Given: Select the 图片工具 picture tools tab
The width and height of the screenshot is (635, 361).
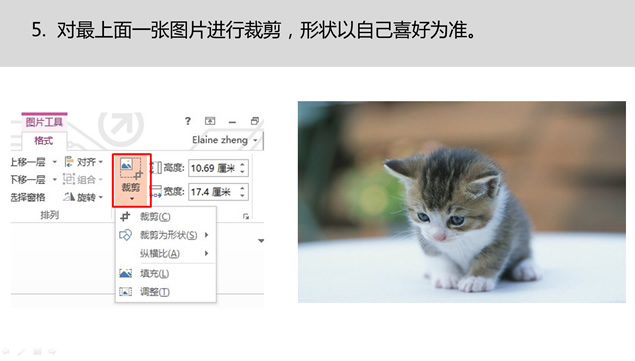Looking at the screenshot, I should point(44,122).
